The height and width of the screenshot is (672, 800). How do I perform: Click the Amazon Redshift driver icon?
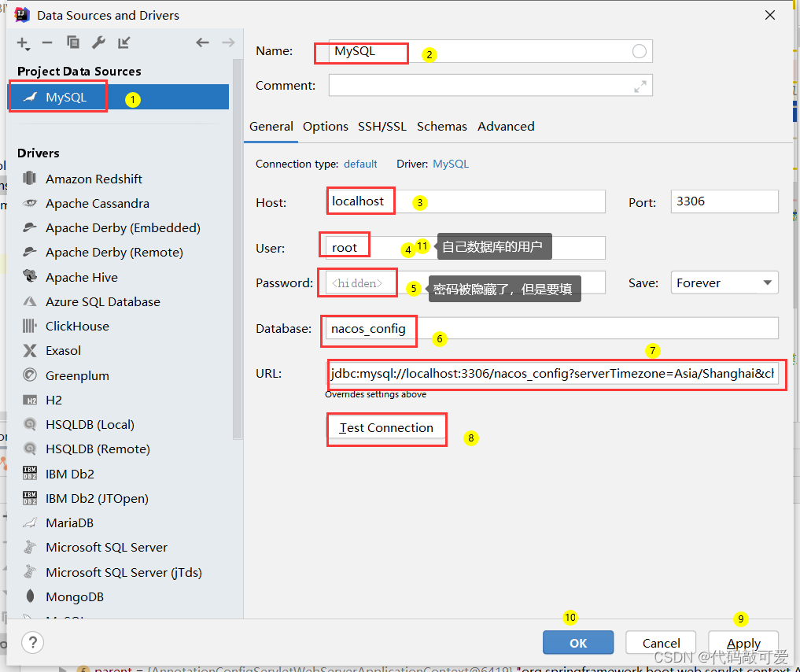click(x=30, y=178)
